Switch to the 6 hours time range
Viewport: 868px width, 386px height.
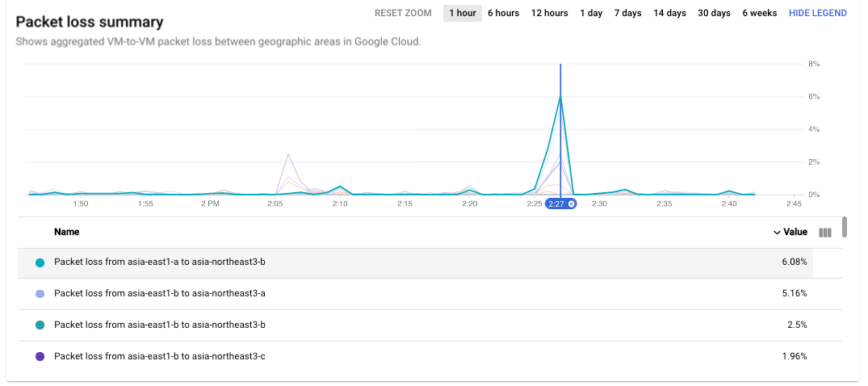(503, 13)
